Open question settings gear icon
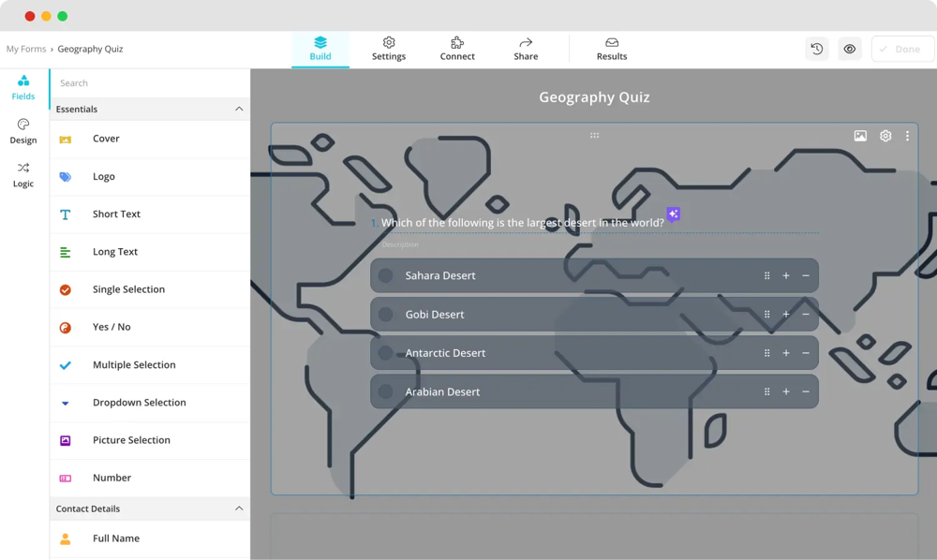This screenshot has width=937, height=560. pyautogui.click(x=885, y=136)
